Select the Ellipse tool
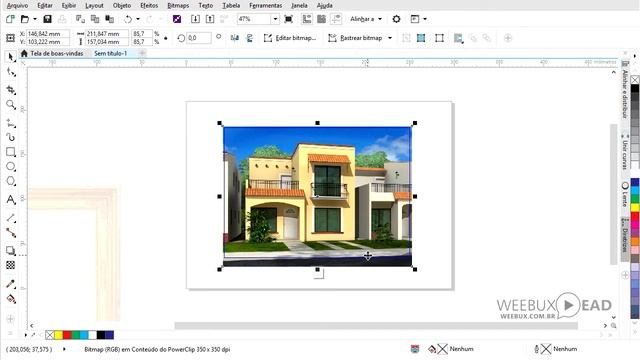The image size is (640, 360). pos(11,167)
